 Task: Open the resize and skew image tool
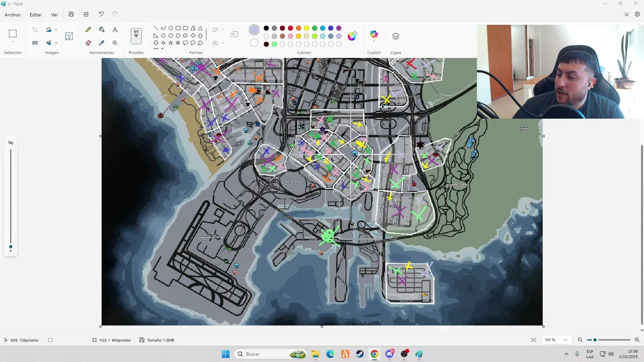click(69, 36)
